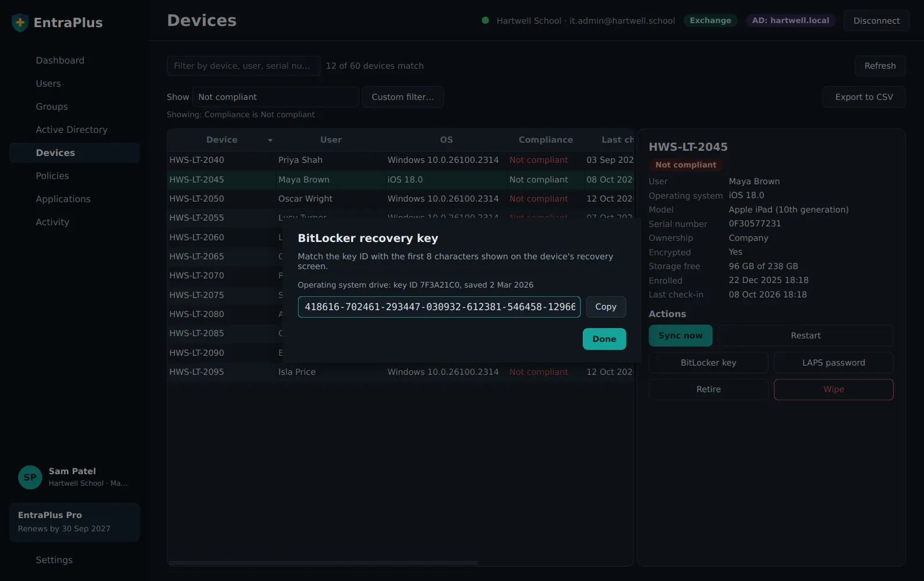This screenshot has width=924, height=581.
Task: Click the green connection status dot
Action: [485, 20]
